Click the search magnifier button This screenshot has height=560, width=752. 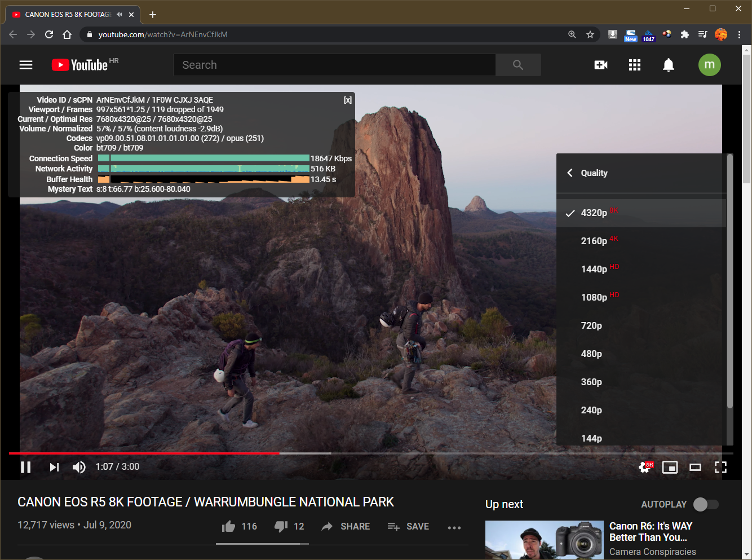(x=518, y=65)
